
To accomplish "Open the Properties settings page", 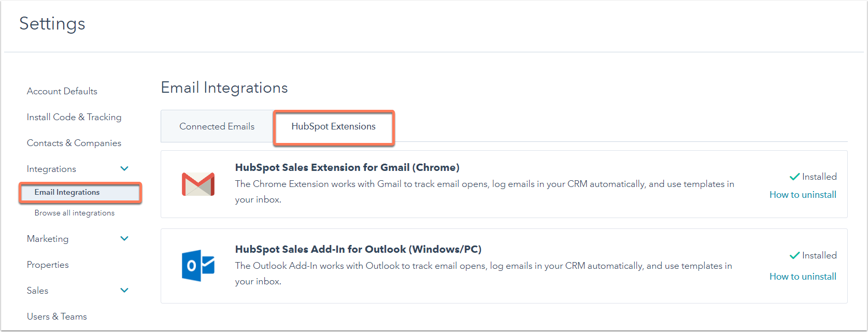I will [x=48, y=265].
